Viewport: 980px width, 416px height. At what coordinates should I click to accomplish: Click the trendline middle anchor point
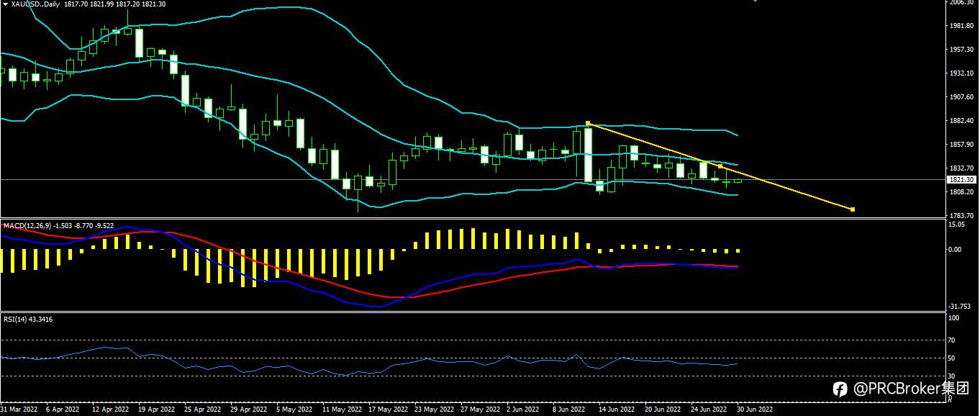pos(720,166)
